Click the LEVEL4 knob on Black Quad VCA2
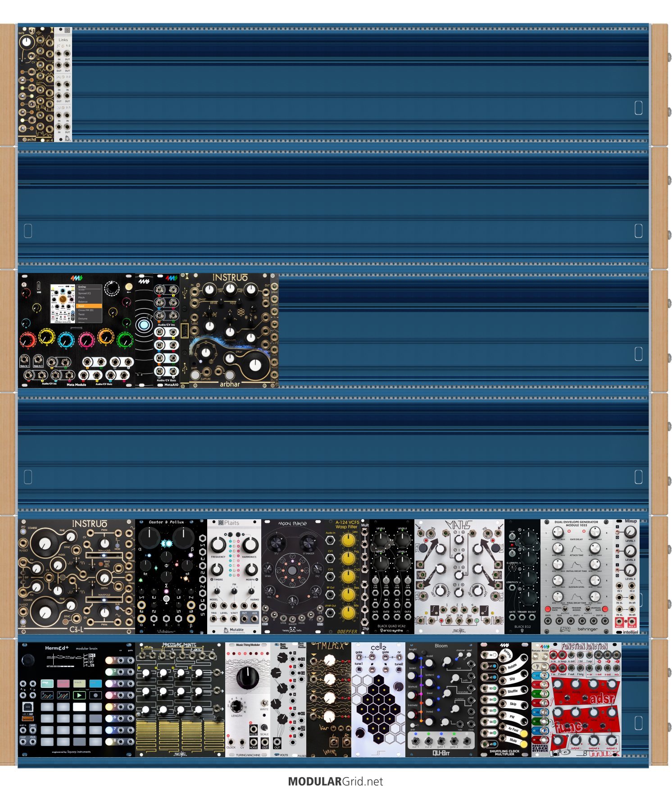This screenshot has width=672, height=791. point(402,562)
